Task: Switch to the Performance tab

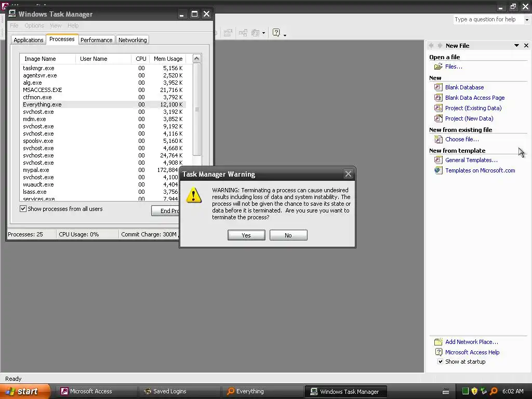Action: coord(96,40)
